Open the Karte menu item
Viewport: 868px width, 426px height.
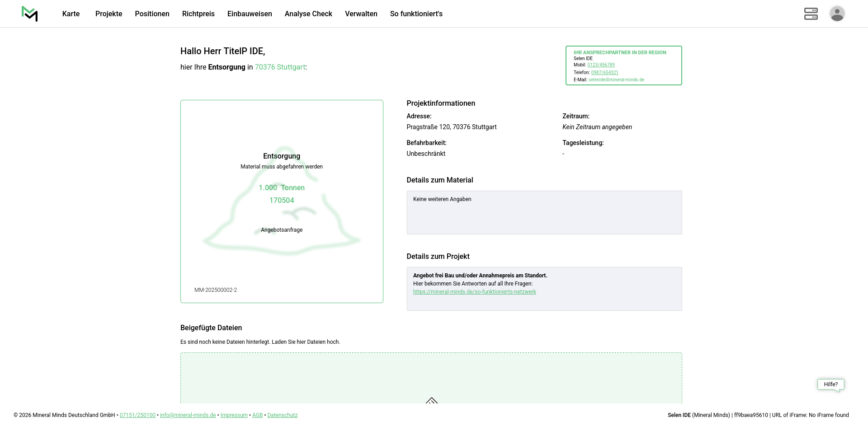tap(71, 14)
